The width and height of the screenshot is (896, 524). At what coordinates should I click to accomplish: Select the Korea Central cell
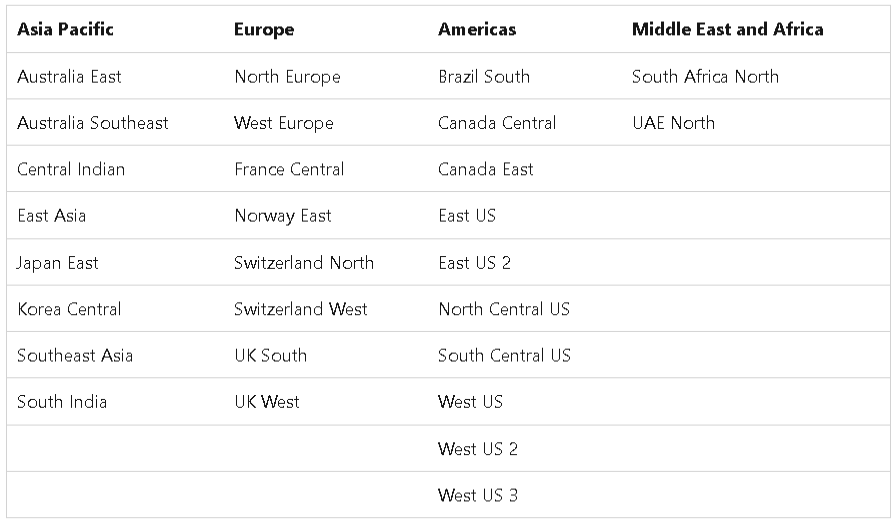[x=69, y=309]
